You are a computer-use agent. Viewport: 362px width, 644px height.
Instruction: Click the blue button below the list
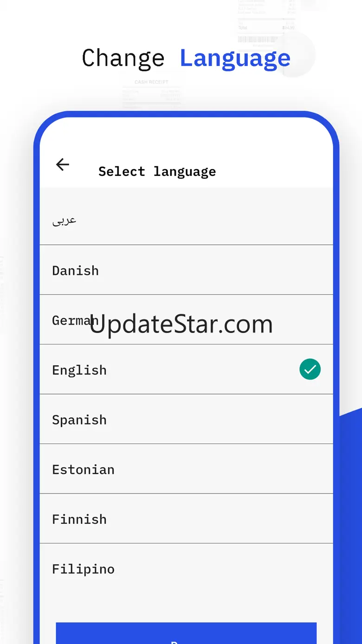coord(186,633)
